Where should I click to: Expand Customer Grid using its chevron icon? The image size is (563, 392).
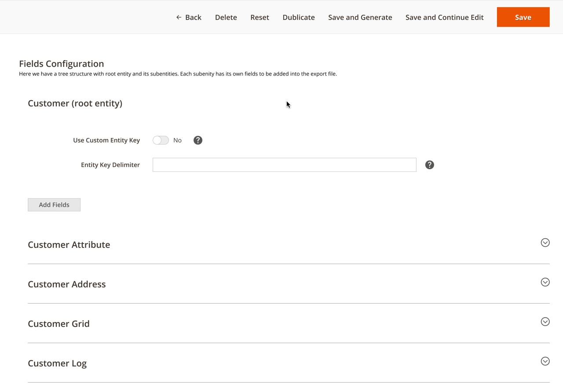coord(545,322)
